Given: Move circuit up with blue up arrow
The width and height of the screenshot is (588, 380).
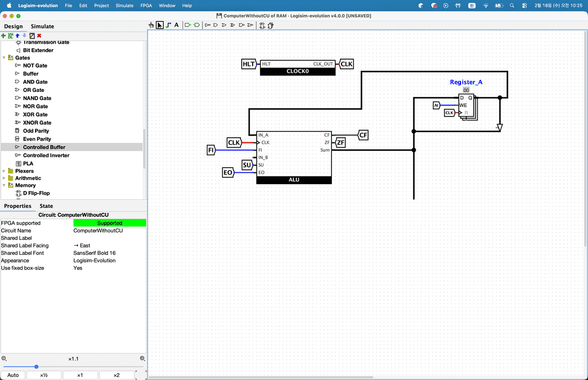Looking at the screenshot, I should (17, 36).
